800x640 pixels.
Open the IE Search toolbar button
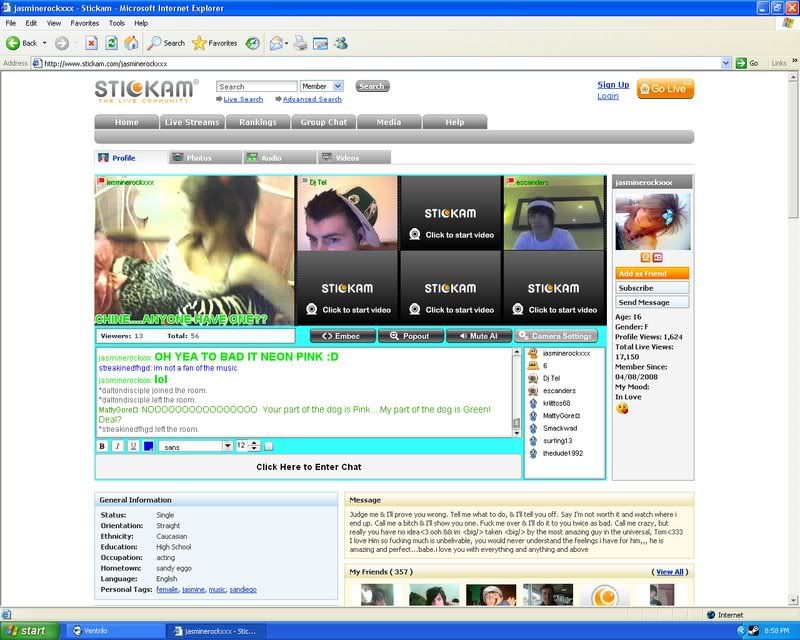tap(166, 43)
